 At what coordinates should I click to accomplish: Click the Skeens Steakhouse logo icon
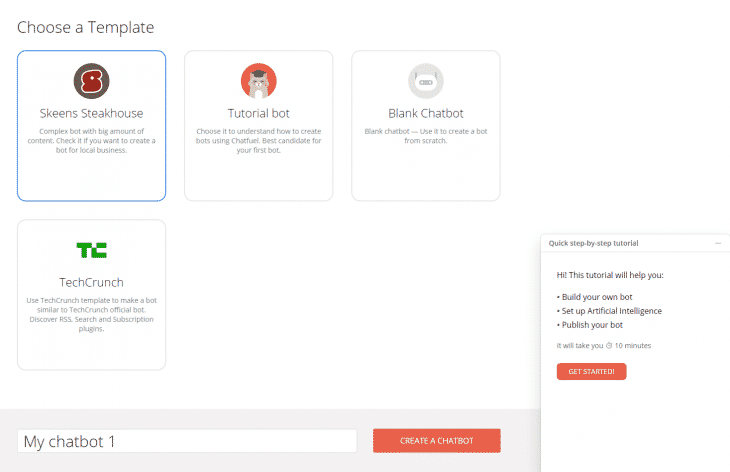91,80
